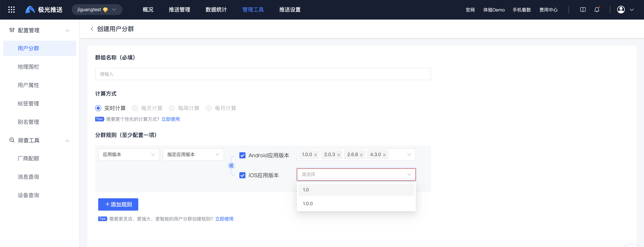Select the 每天计算 radio button
The width and height of the screenshot is (644, 247).
click(x=135, y=108)
